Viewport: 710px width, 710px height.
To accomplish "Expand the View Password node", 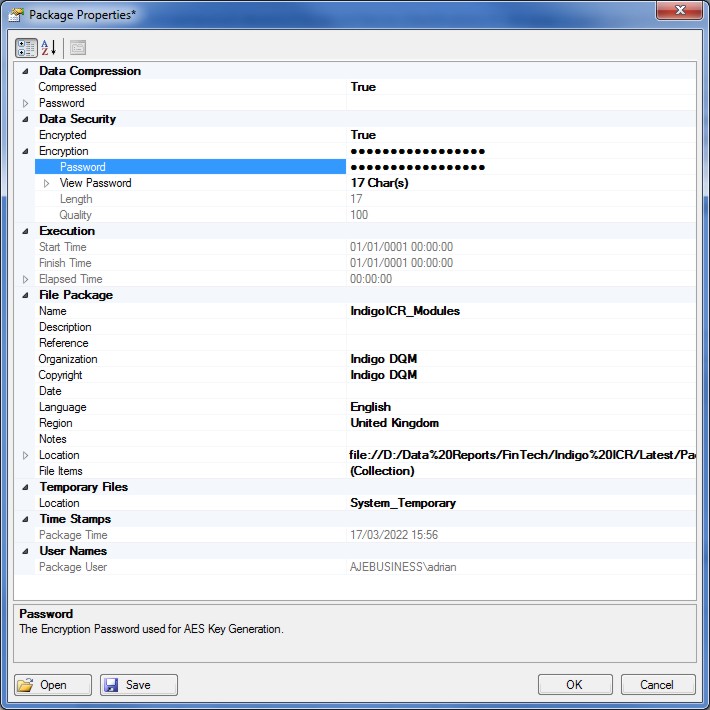I will click(x=46, y=183).
